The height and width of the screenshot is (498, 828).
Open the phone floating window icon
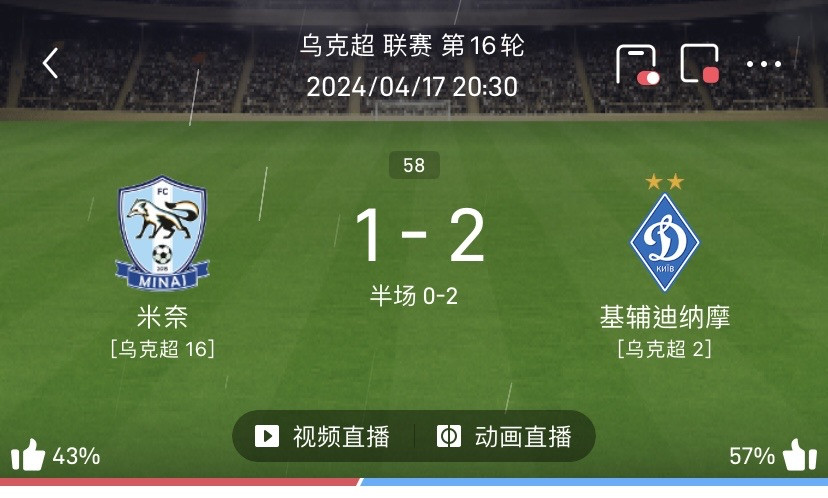(638, 64)
